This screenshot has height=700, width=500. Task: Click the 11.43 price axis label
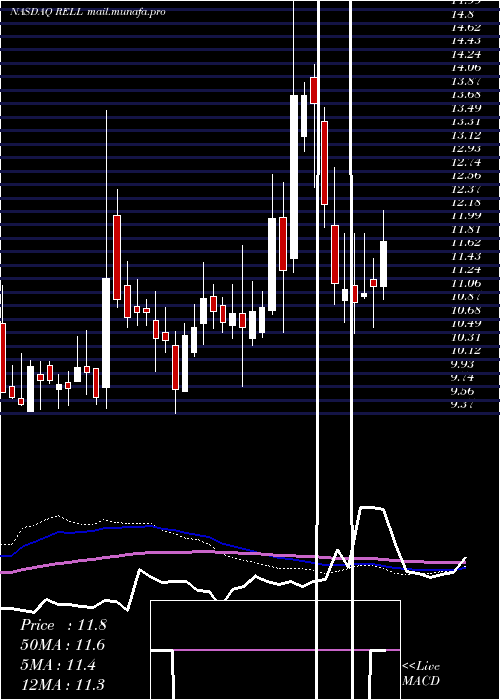[x=466, y=256]
